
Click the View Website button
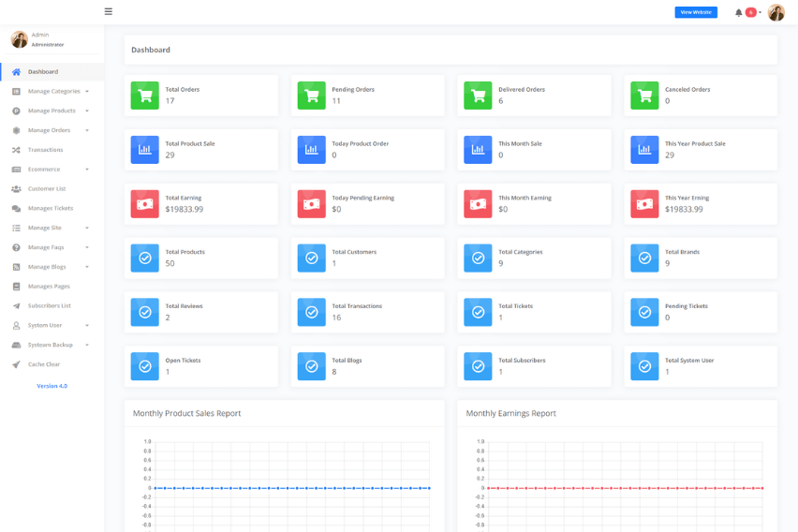click(696, 12)
